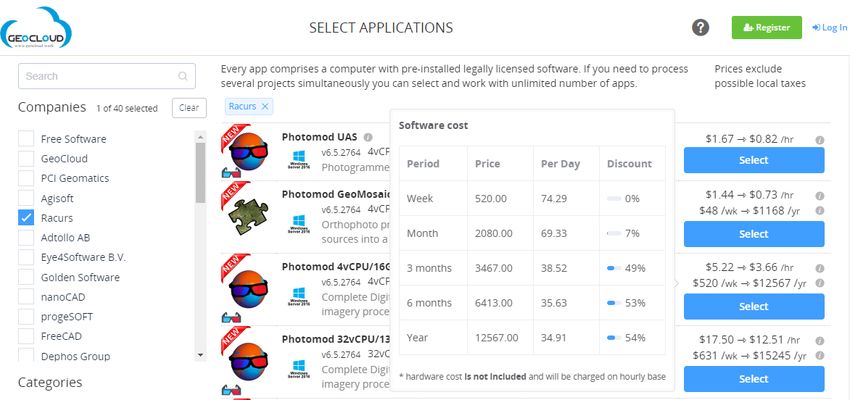
Task: Click Windows Server icon in Photomod UAS row
Action: pyautogui.click(x=299, y=160)
